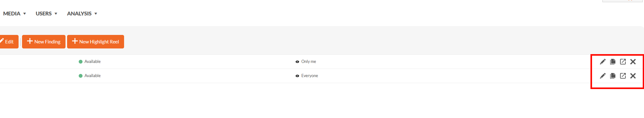Copy the Everyone row using the duplicate icon
This screenshot has height=118, width=644.
point(613,76)
